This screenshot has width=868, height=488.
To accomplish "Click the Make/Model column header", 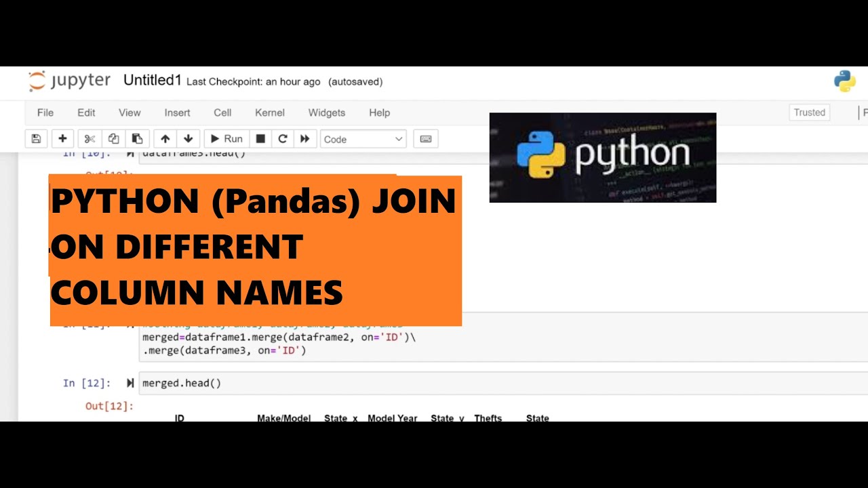I will click(x=283, y=418).
